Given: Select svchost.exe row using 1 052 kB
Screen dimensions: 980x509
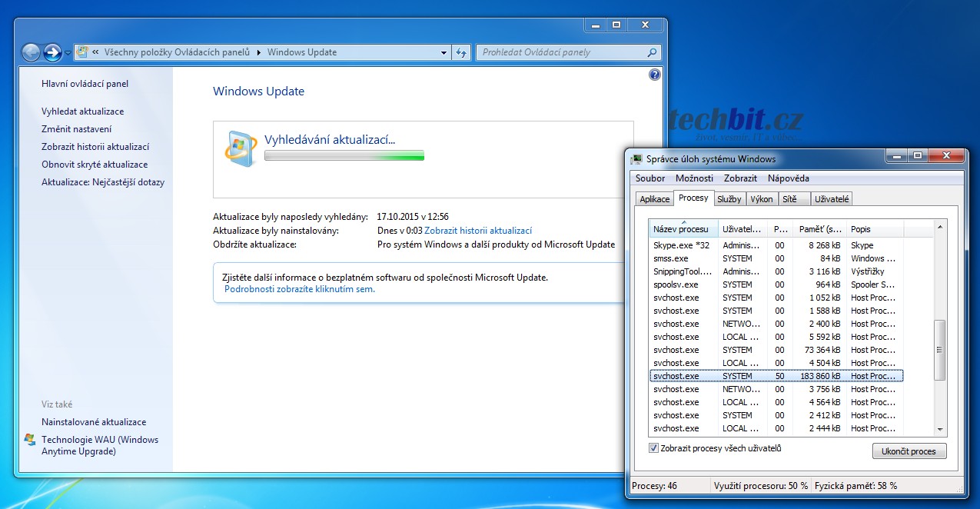Looking at the screenshot, I should point(776,298).
